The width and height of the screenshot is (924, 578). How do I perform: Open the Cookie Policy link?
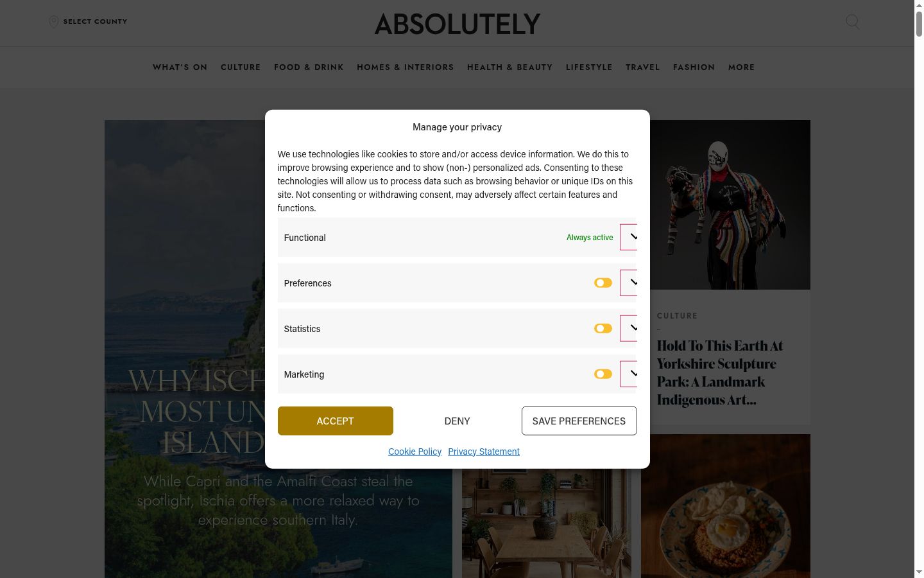tap(415, 451)
